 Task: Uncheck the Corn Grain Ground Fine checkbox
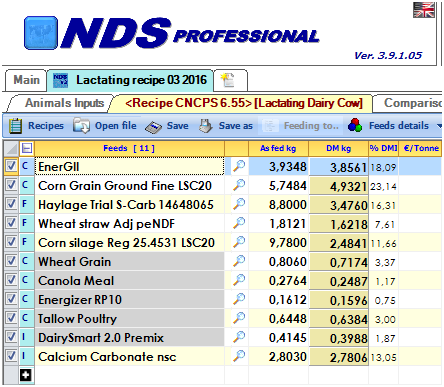[11, 185]
